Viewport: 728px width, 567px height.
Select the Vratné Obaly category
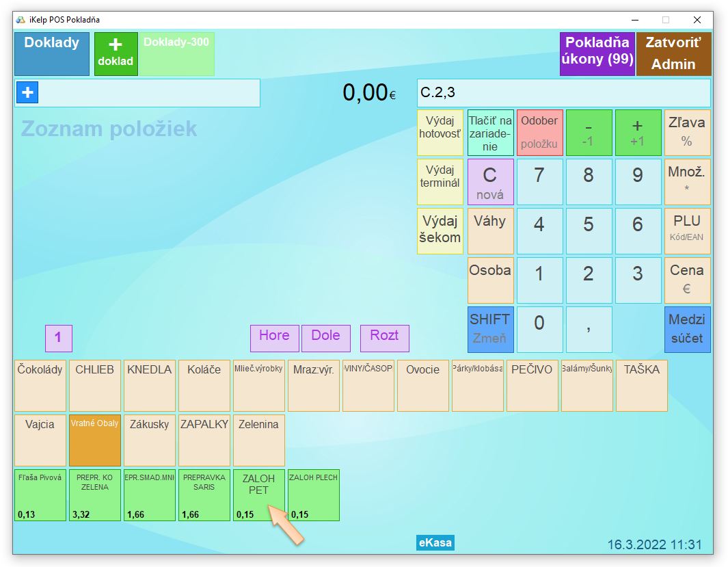point(94,440)
